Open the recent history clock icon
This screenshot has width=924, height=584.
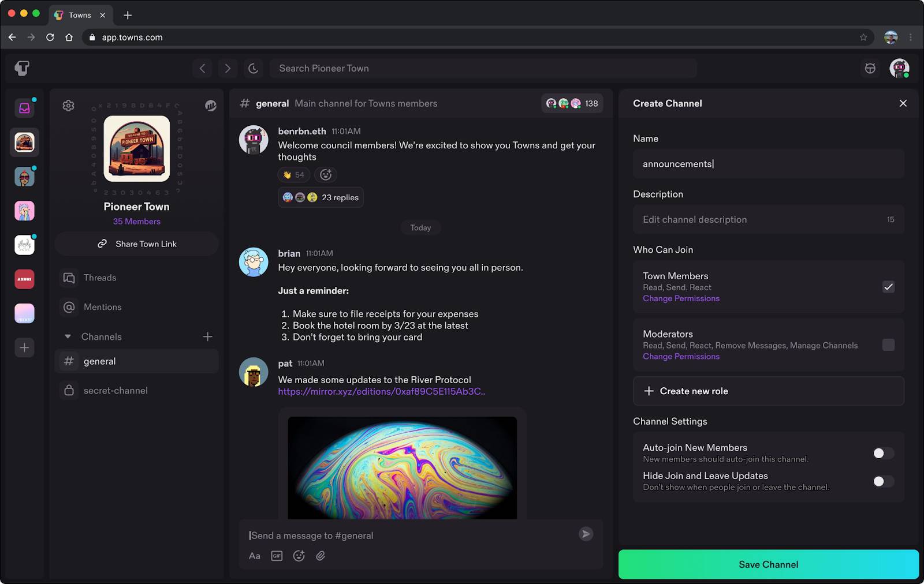(253, 68)
